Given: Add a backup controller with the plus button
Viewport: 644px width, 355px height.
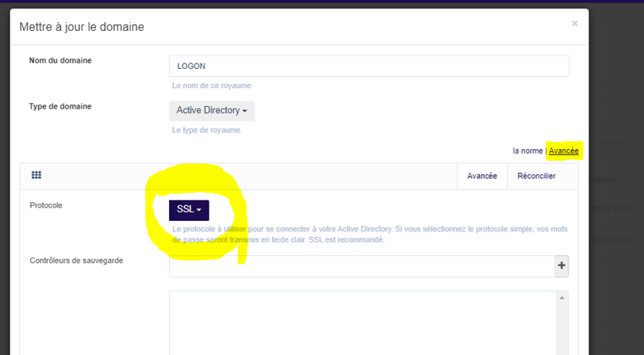Looking at the screenshot, I should (562, 266).
